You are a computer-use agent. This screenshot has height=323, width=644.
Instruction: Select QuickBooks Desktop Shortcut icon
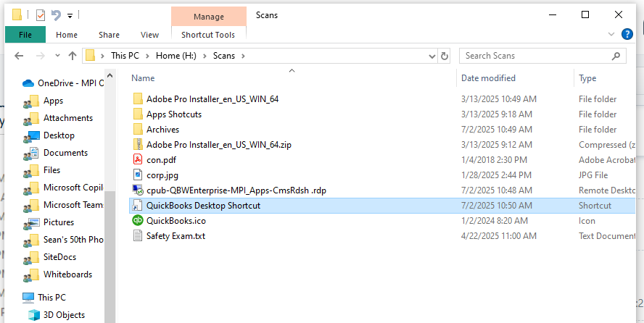138,206
